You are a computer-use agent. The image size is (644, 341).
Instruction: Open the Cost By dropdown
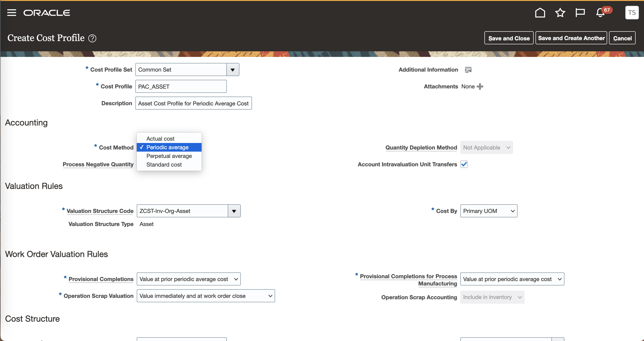[489, 211]
